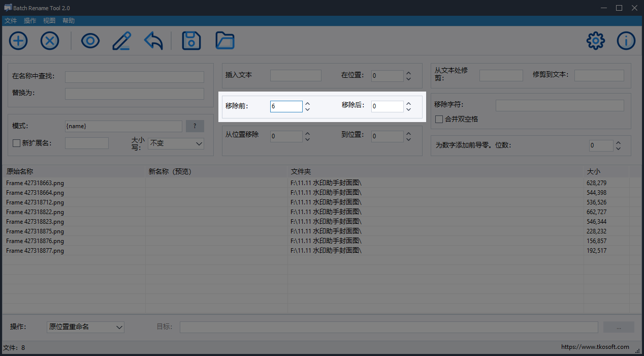Toggle the 合并双空格 checkbox

439,119
